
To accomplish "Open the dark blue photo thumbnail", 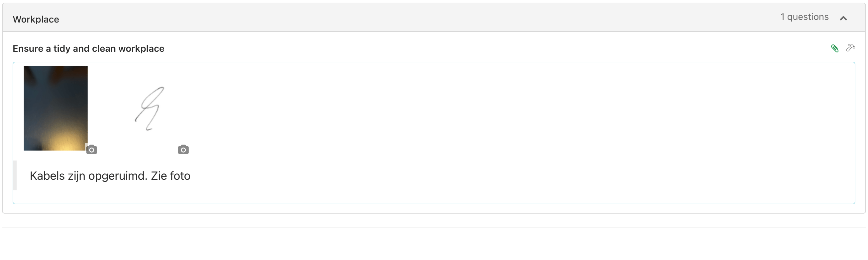I will pos(55,108).
